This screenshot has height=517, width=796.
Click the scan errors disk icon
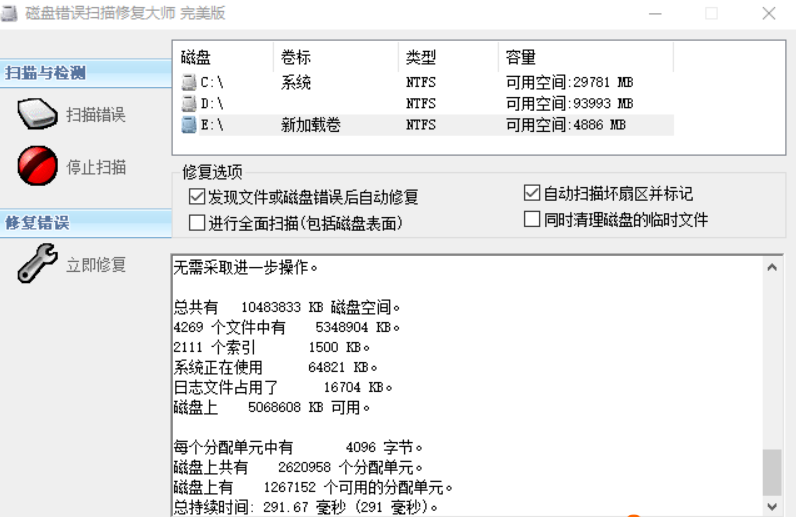[37, 114]
